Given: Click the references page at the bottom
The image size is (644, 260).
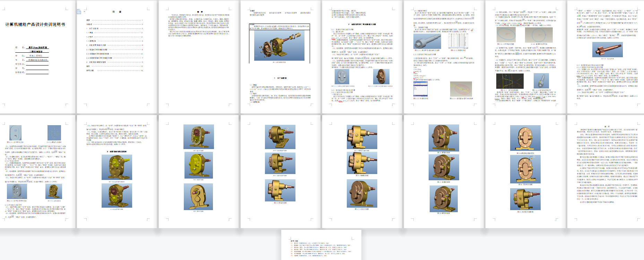Looking at the screenshot, I should coord(321,244).
